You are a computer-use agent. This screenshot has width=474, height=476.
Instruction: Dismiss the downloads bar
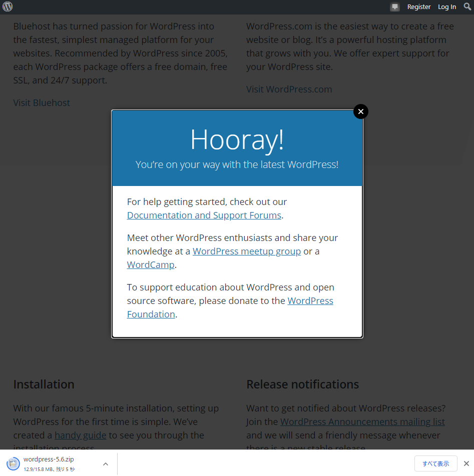(x=466, y=463)
